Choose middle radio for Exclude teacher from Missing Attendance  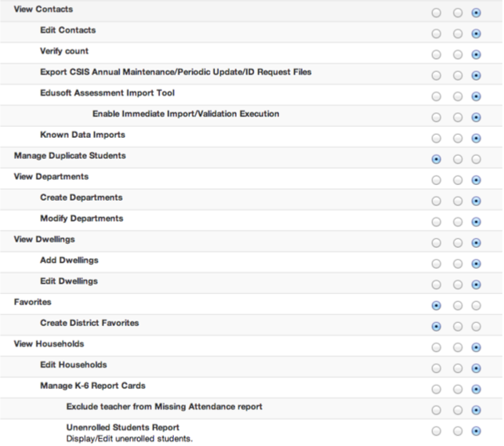[458, 410]
